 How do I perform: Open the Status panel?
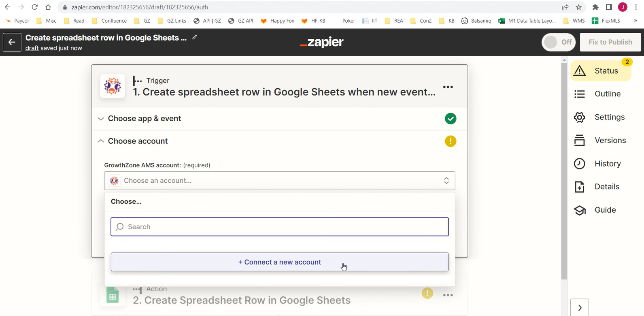coord(601,71)
